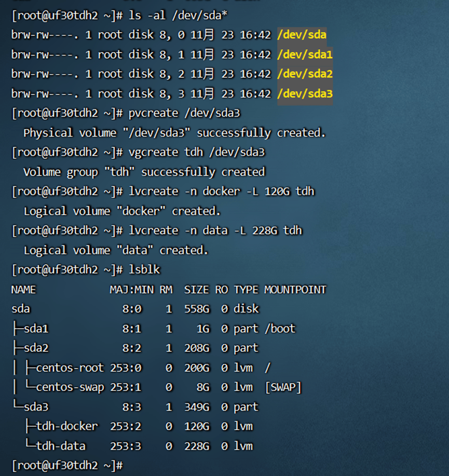This screenshot has width=449, height=476.
Task: Click the TYPE column header
Action: click(x=246, y=290)
